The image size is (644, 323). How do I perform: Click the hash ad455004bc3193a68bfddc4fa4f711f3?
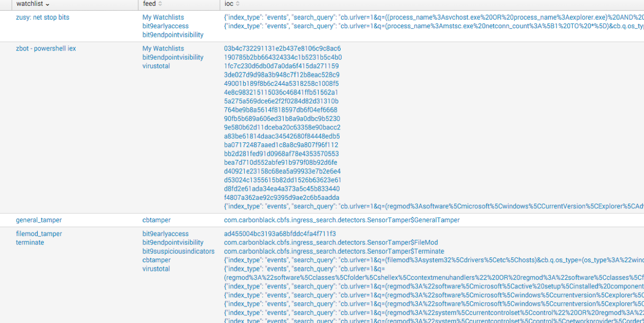point(280,234)
